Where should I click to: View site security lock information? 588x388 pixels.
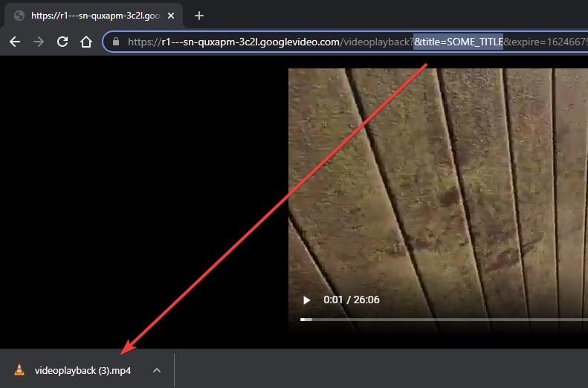(x=116, y=41)
